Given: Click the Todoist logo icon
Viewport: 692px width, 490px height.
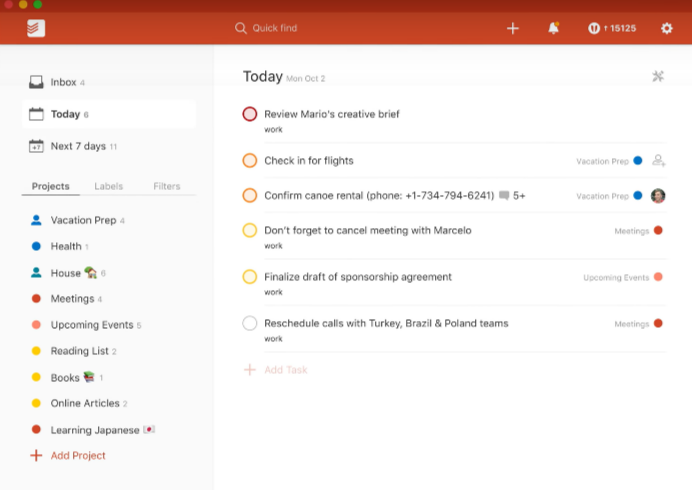Looking at the screenshot, I should point(37,28).
